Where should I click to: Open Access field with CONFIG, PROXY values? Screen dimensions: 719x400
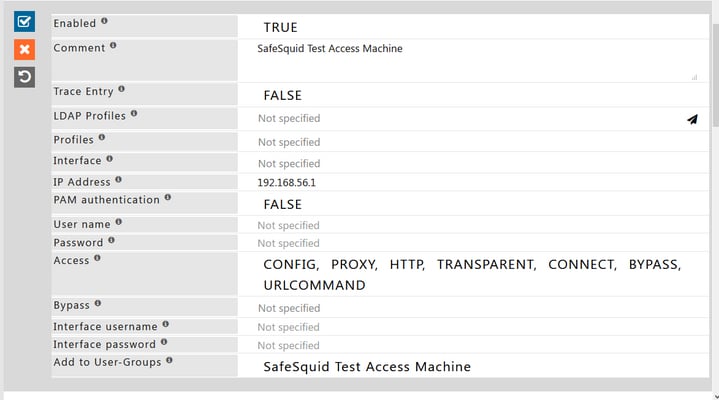[x=473, y=274]
